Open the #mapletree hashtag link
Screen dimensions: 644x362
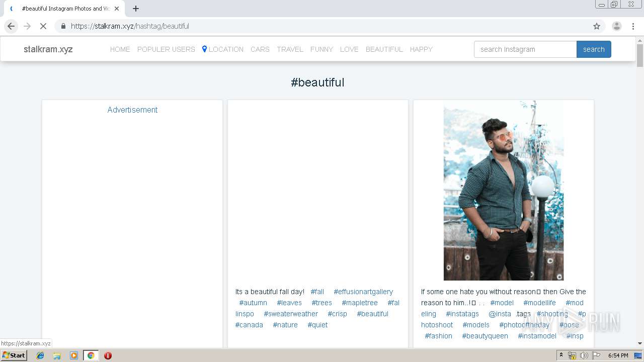click(x=360, y=303)
